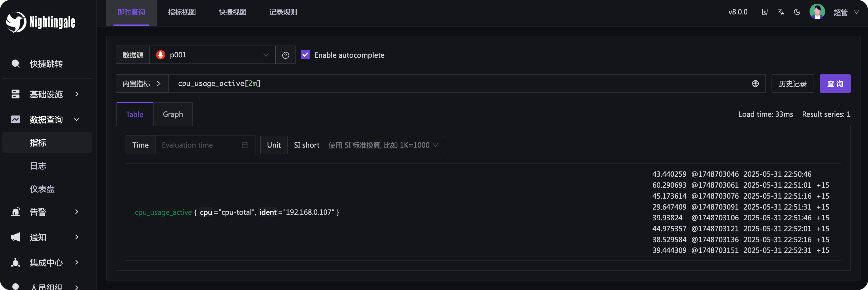Click the globe icon in query bar

tap(755, 84)
